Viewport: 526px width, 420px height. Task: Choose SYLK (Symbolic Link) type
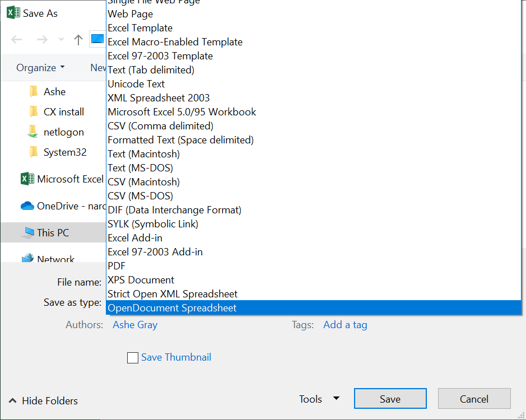[x=314, y=224]
